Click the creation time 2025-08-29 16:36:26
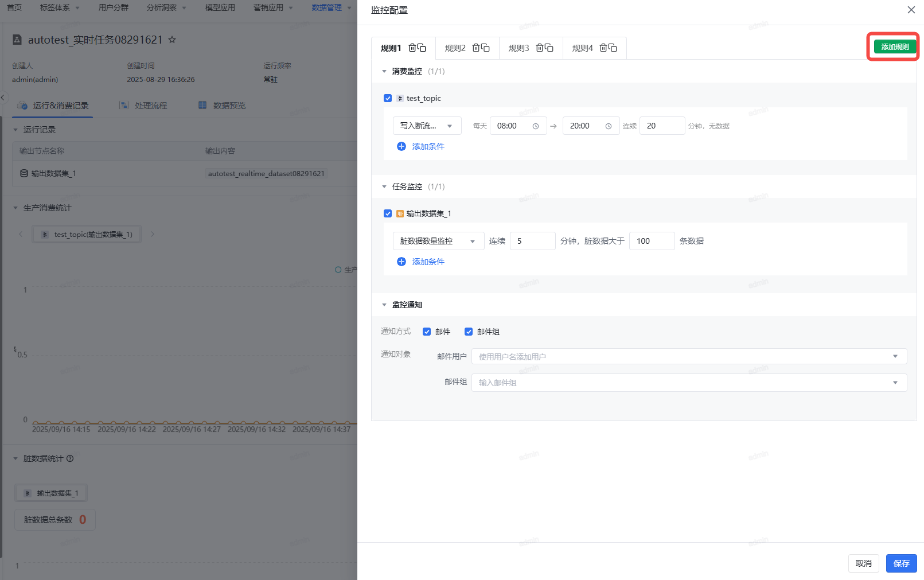This screenshot has width=924, height=580. (x=161, y=80)
